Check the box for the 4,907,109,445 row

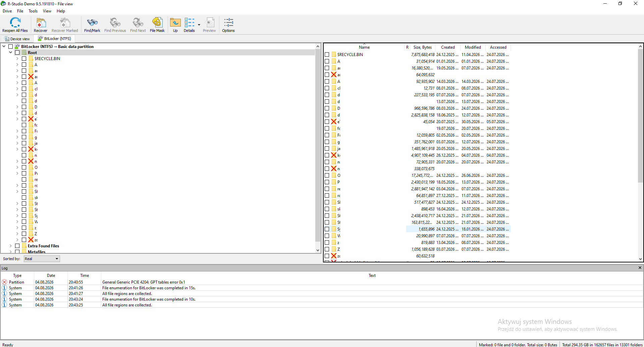click(327, 155)
